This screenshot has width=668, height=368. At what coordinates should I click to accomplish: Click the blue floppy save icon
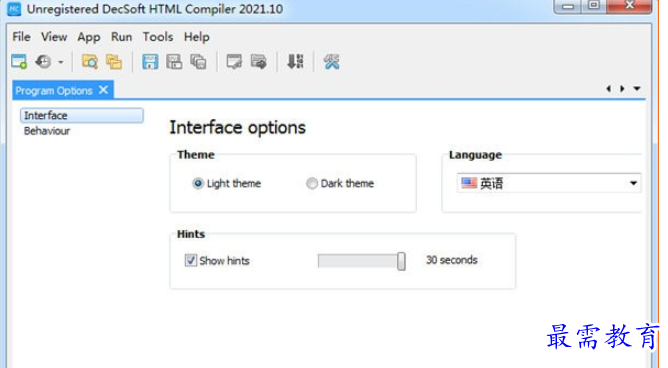click(150, 62)
